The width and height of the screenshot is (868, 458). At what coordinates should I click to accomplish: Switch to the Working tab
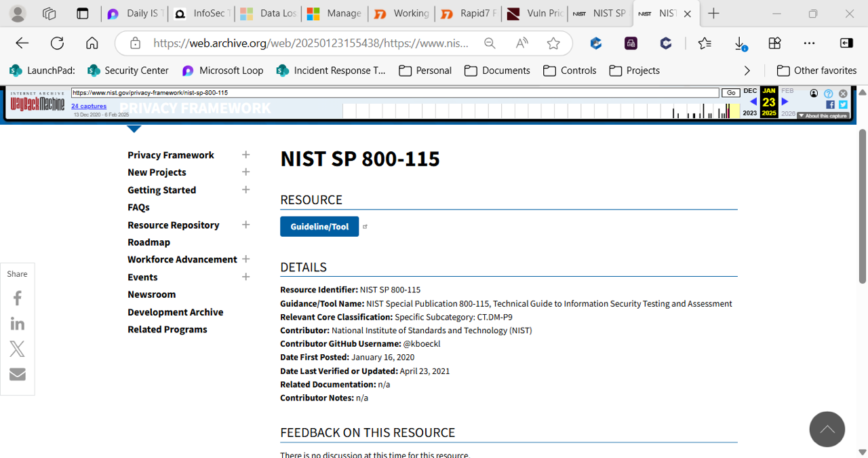pos(400,14)
